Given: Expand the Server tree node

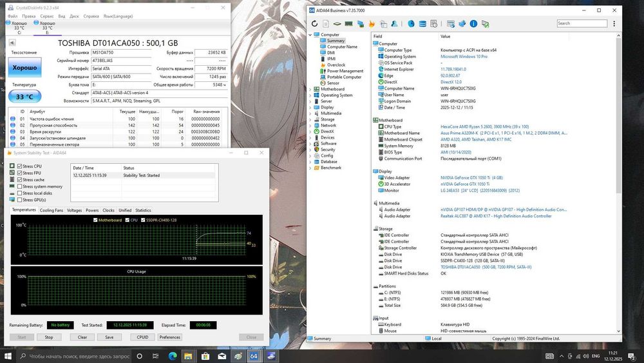Looking at the screenshot, I should (x=310, y=101).
